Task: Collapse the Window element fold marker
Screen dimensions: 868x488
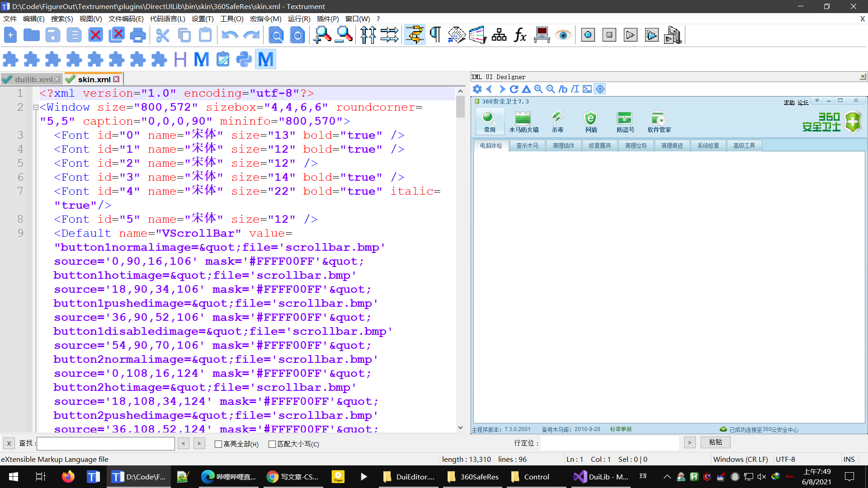Action: [x=36, y=108]
